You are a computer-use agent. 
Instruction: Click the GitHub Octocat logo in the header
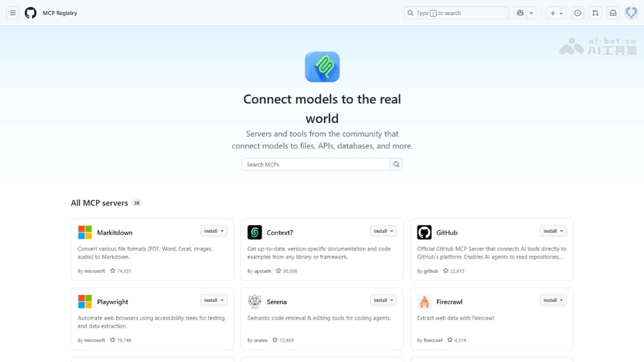click(31, 13)
